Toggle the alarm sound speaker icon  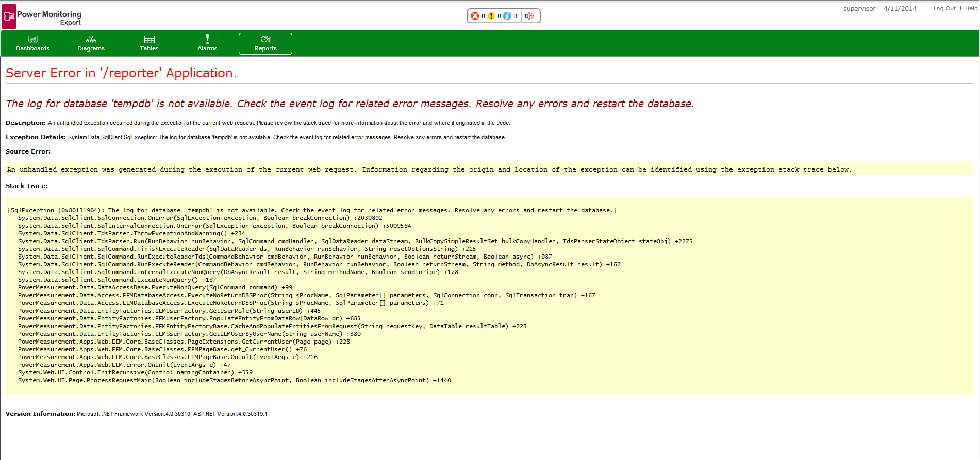[x=529, y=16]
